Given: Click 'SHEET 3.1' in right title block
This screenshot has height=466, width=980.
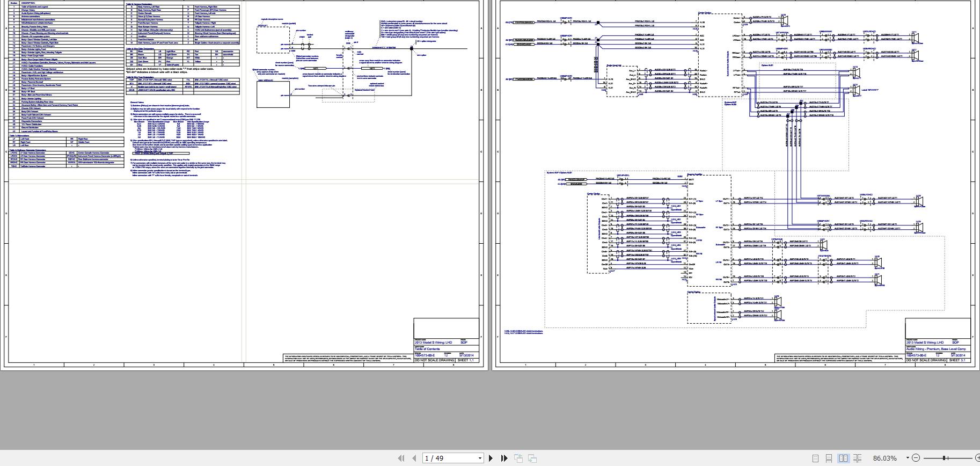Looking at the screenshot, I should pos(957,360).
